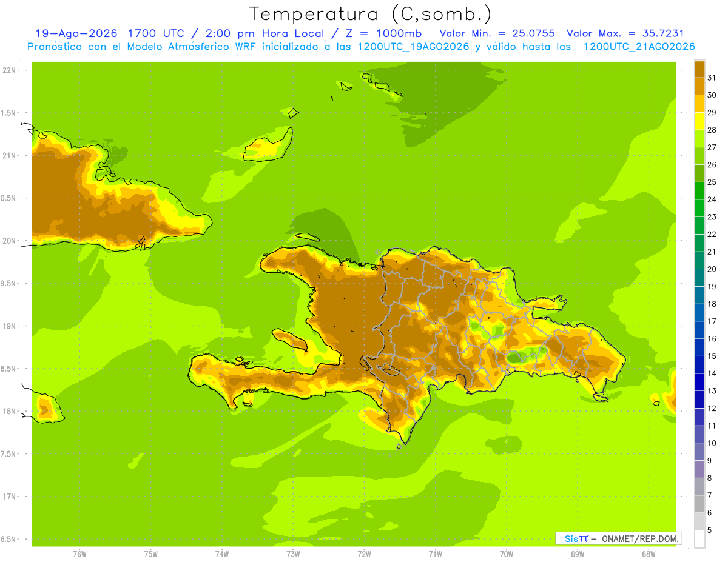Pick the purple swatch between 8 and 9
Screen dimensions: 728x562
coord(699,469)
